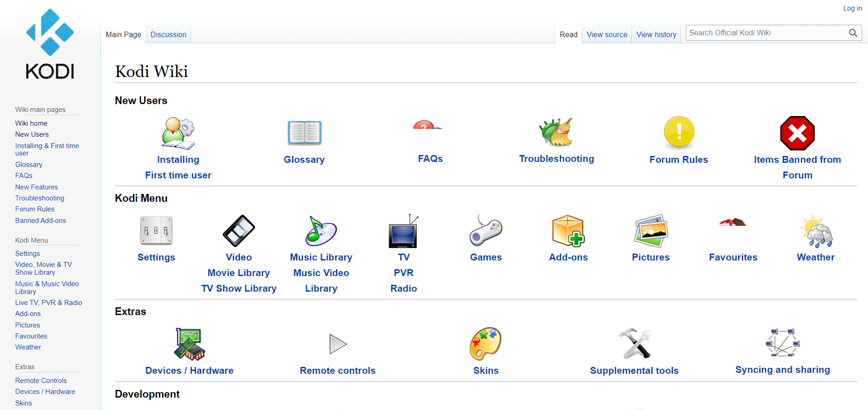Click the red X Items Banned icon

click(x=797, y=133)
